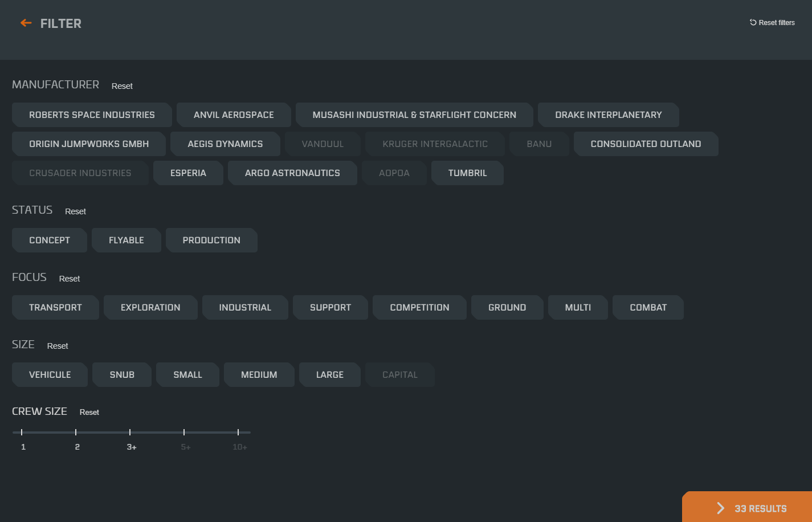Screen dimensions: 812x522
Task: Reset the Crew Size selection
Action: coord(89,412)
